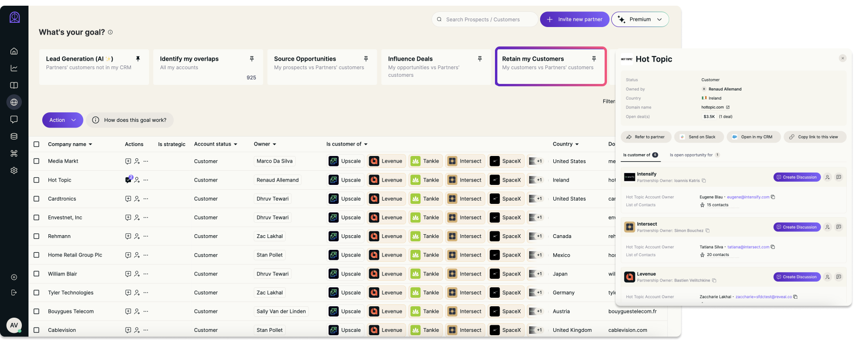Check the Media Markt row checkbox
The width and height of the screenshot is (868, 348).
[37, 161]
